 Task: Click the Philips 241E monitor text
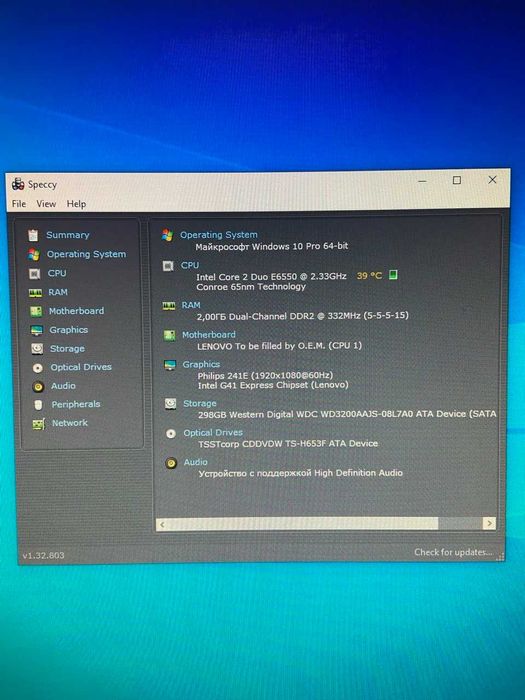pos(265,375)
